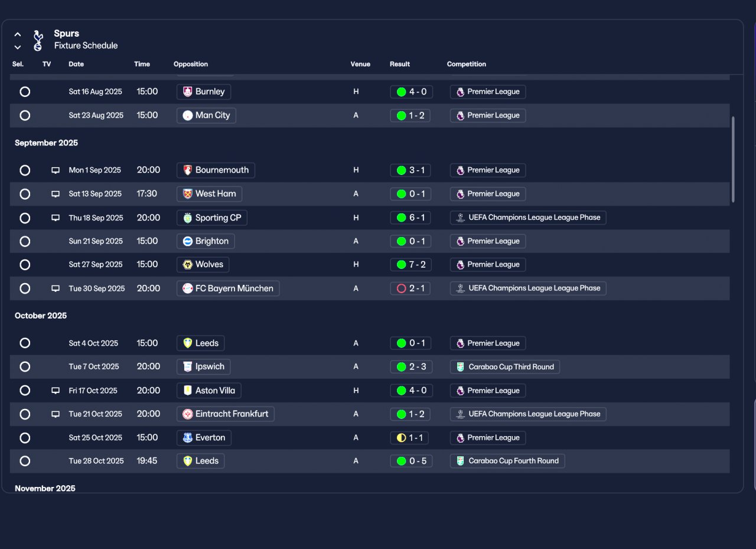Open the 3 - 1 result against Bournemouth
756x549 pixels.
(410, 170)
